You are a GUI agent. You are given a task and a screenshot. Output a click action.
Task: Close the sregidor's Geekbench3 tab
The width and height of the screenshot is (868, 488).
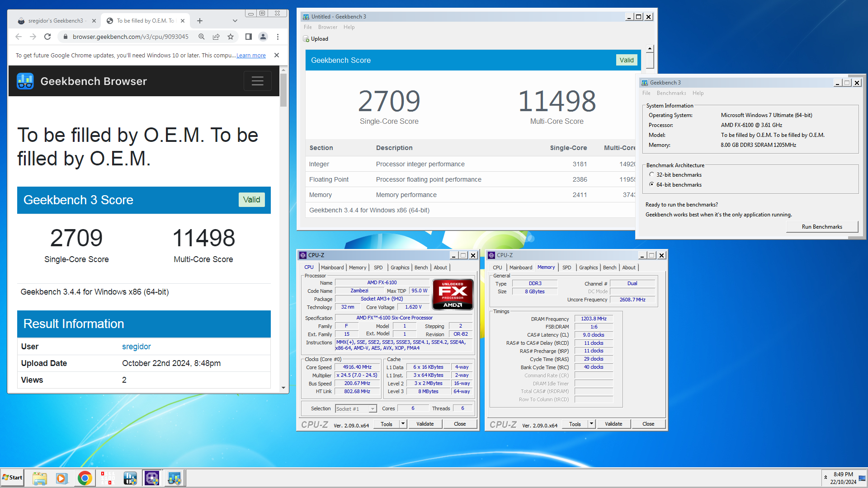[x=94, y=21]
